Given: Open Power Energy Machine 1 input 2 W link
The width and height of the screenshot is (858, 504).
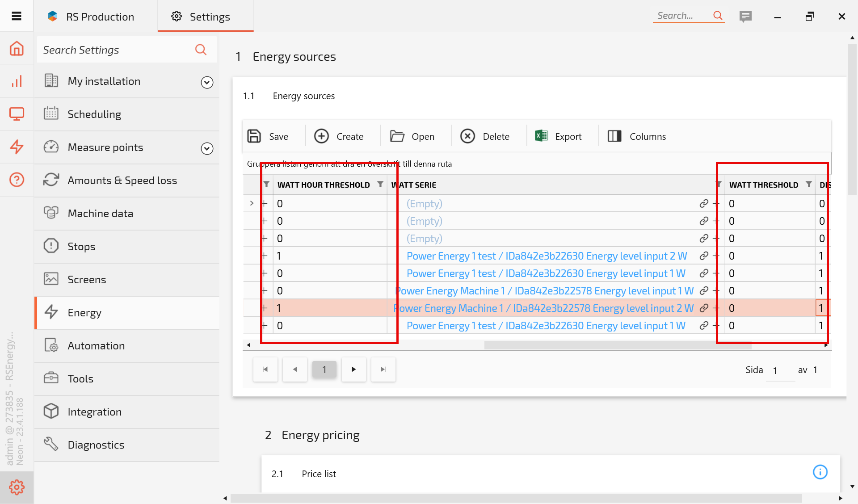Looking at the screenshot, I should pyautogui.click(x=543, y=308).
